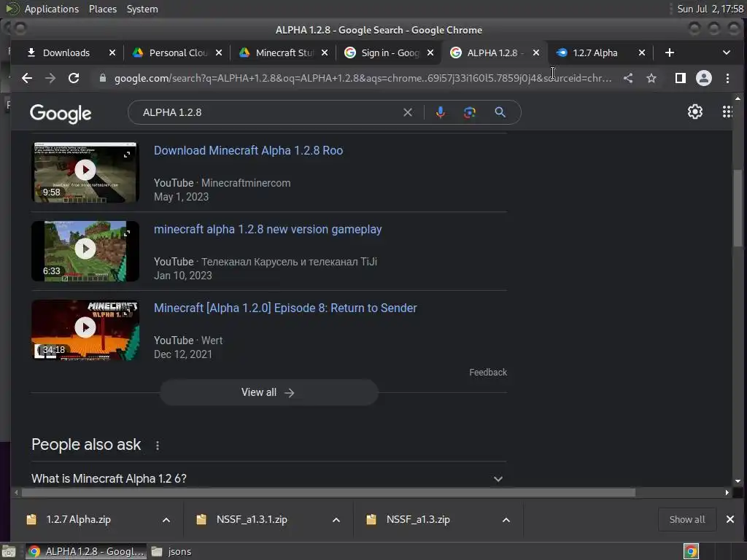This screenshot has width=747, height=560.
Task: Switch to the Sign in - Google tab
Action: (390, 52)
